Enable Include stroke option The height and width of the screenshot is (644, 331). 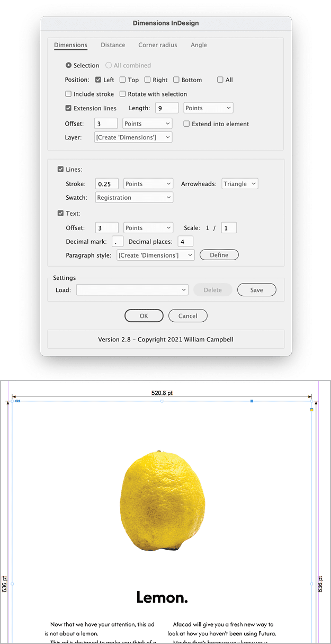[x=68, y=94]
